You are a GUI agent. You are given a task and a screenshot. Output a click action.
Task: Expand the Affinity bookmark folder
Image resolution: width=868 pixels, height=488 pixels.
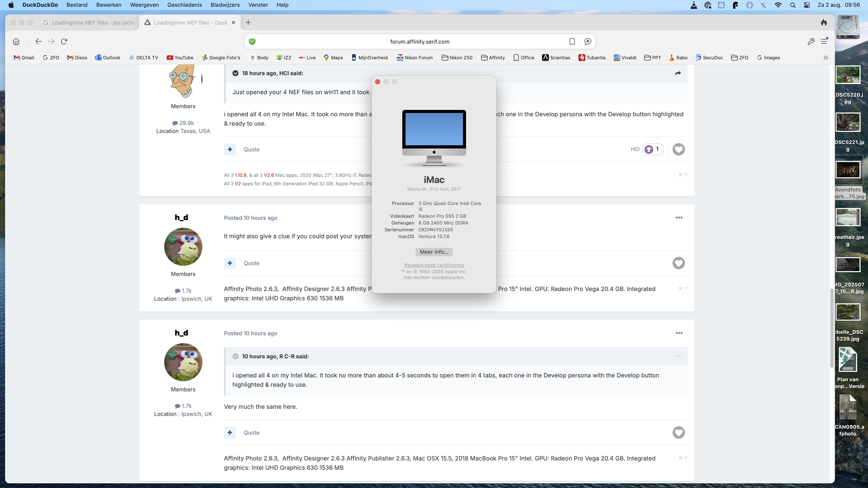[x=493, y=58]
